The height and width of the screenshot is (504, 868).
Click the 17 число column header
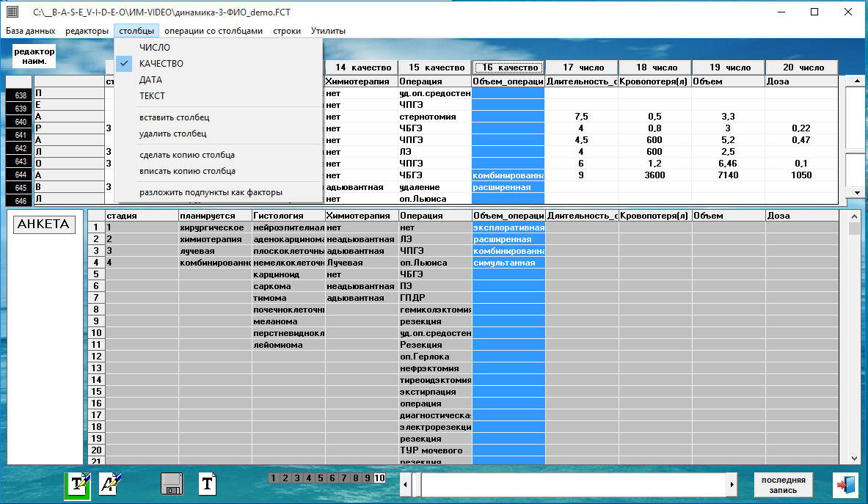581,67
